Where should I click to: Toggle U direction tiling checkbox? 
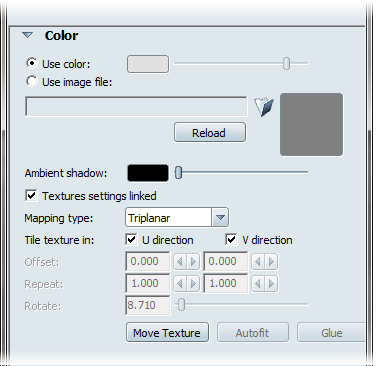click(x=131, y=239)
